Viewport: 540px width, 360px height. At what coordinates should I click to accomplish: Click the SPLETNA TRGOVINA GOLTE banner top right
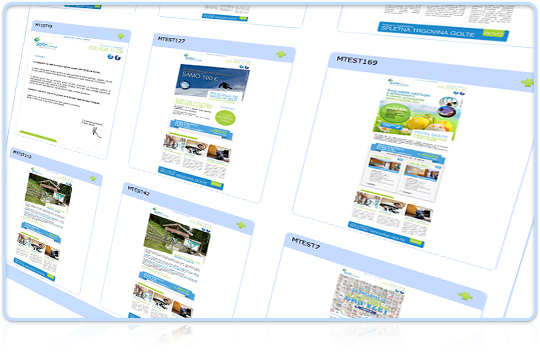pyautogui.click(x=443, y=32)
